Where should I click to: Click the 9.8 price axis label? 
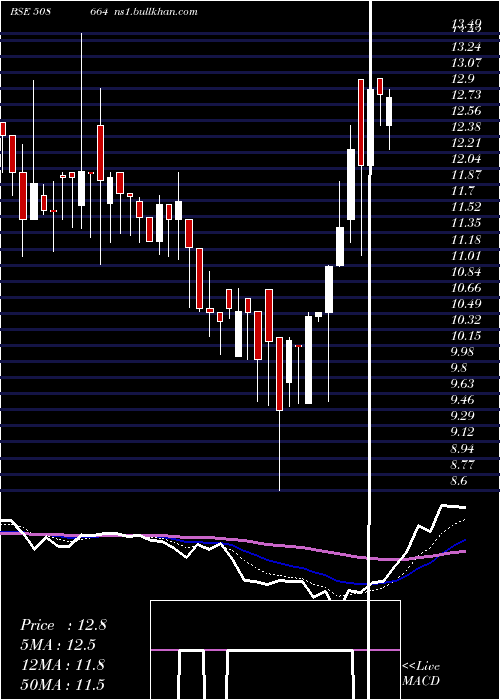click(460, 368)
